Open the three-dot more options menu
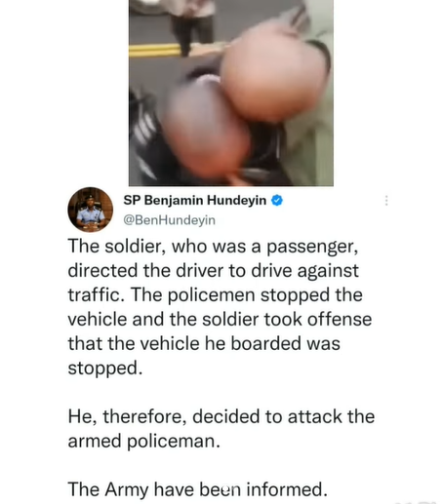Viewport: 442px width, 504px height. pyautogui.click(x=386, y=201)
